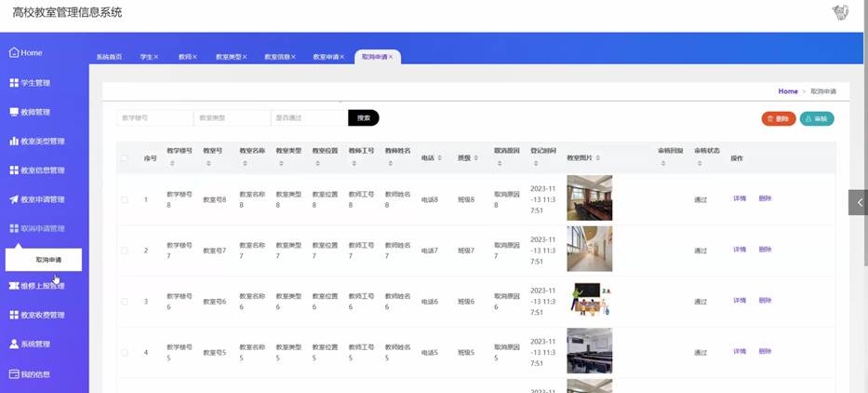Switch to the 学生 tab

pos(145,57)
